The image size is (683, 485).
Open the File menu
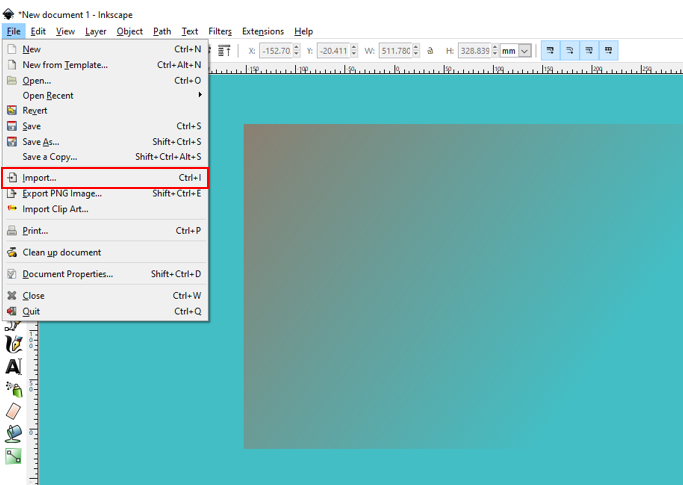14,31
